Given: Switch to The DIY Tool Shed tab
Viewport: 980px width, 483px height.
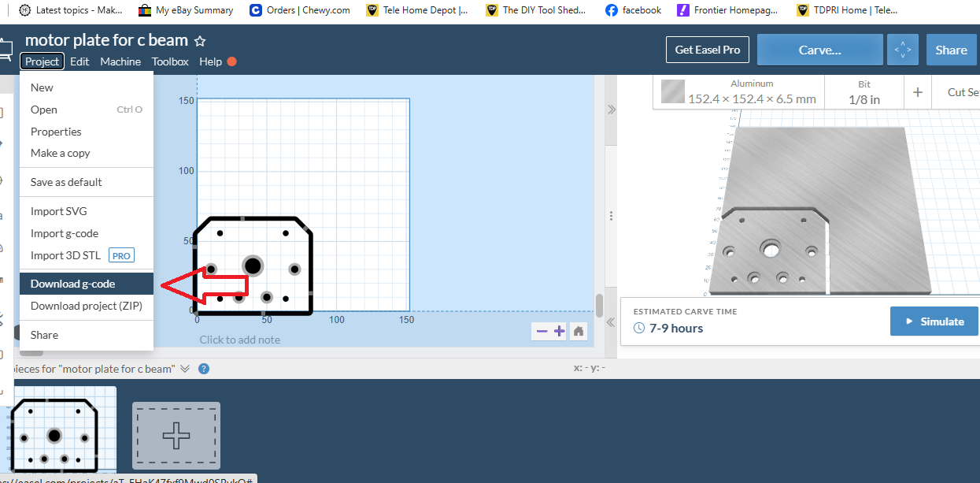Looking at the screenshot, I should [x=536, y=10].
